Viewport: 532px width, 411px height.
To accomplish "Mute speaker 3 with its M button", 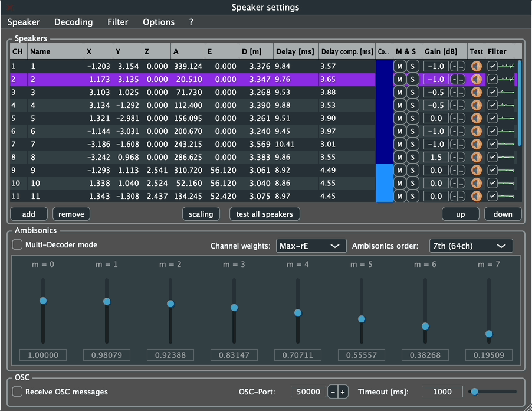I will click(399, 92).
